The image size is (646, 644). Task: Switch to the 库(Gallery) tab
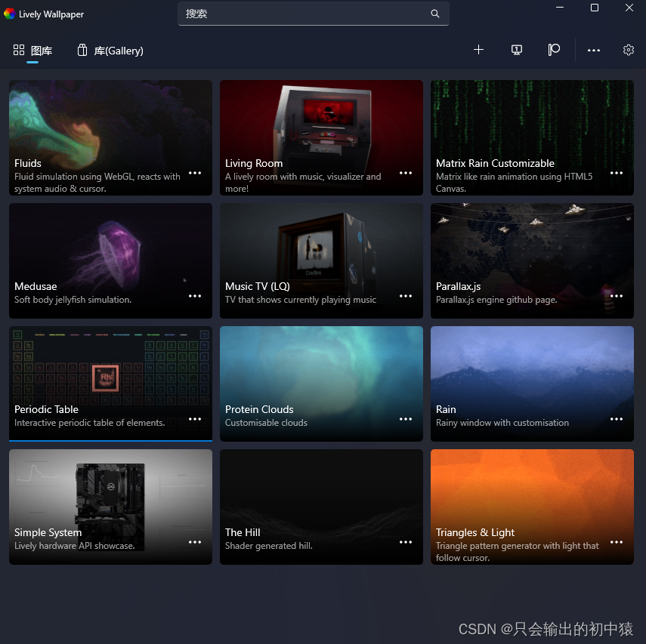(110, 51)
